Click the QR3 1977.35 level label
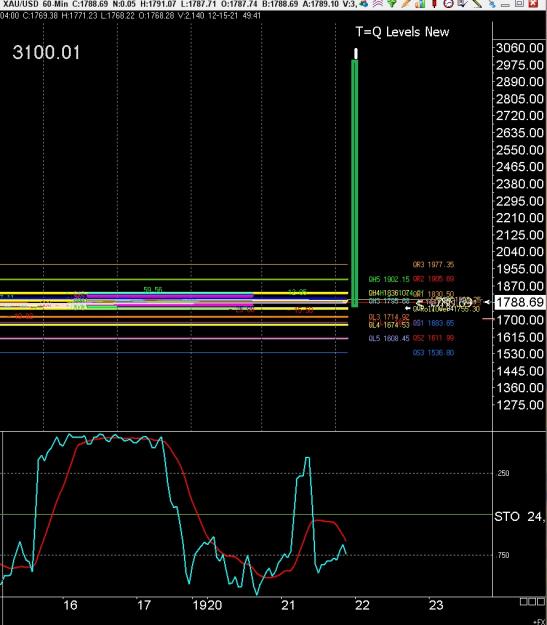The height and width of the screenshot is (625, 547). point(433,264)
